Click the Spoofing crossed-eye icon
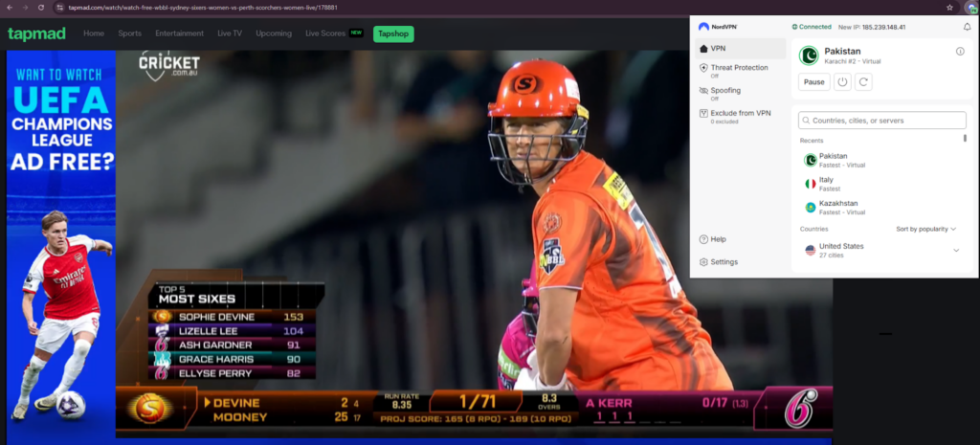Viewport: 980px width, 445px height. pyautogui.click(x=703, y=91)
